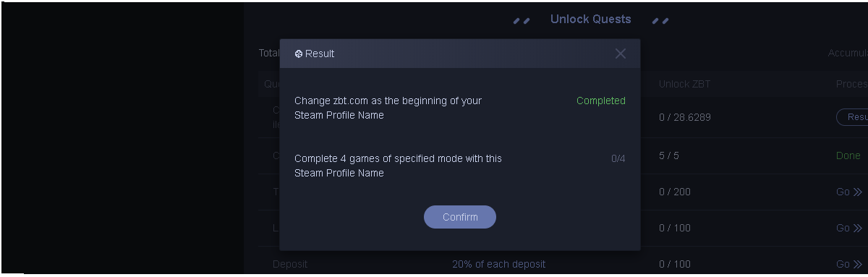The image size is (868, 277).
Task: Click the slash icon right of Unlock Quests
Action: point(660,20)
